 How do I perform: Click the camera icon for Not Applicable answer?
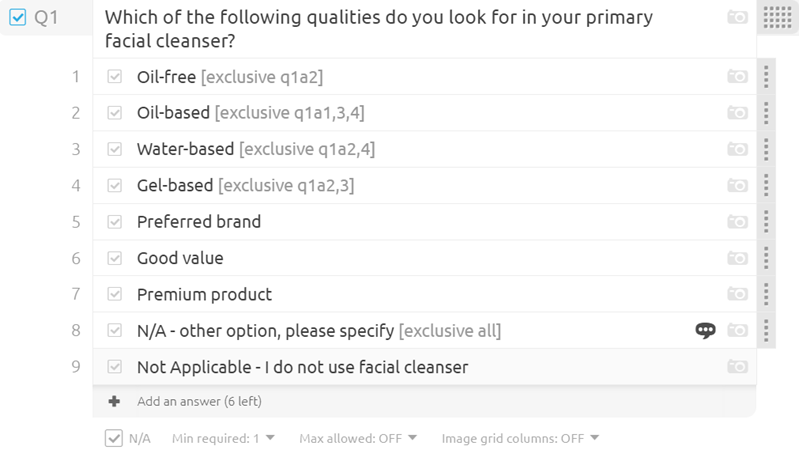737,367
